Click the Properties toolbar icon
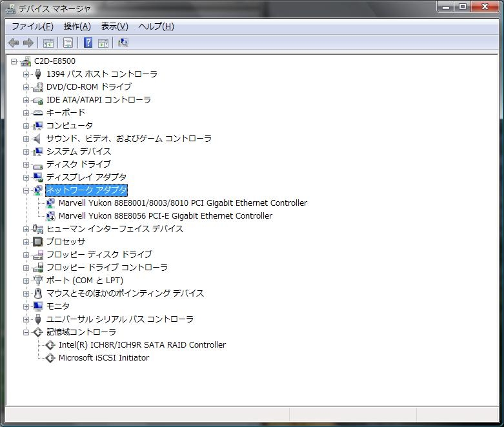The height and width of the screenshot is (427, 504). (x=68, y=43)
